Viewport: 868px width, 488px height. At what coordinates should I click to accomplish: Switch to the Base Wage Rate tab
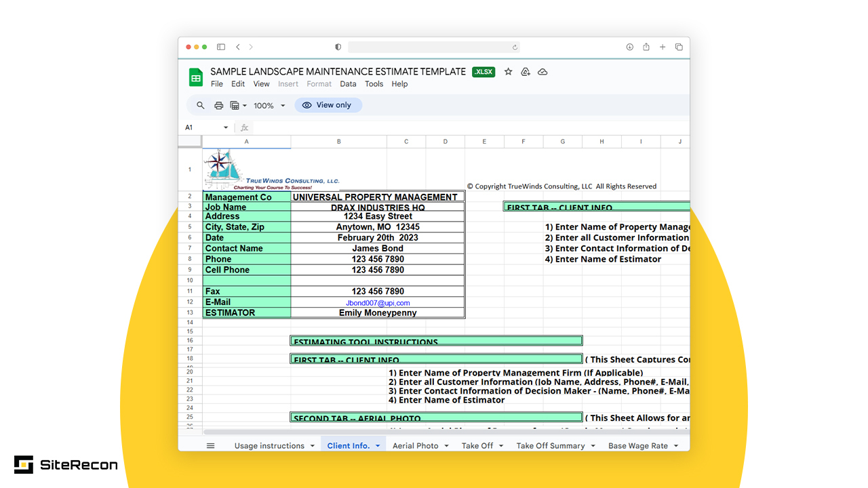[x=638, y=445]
